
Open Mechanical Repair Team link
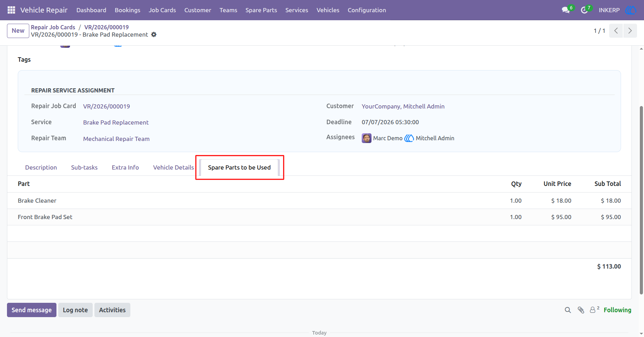pyautogui.click(x=116, y=139)
